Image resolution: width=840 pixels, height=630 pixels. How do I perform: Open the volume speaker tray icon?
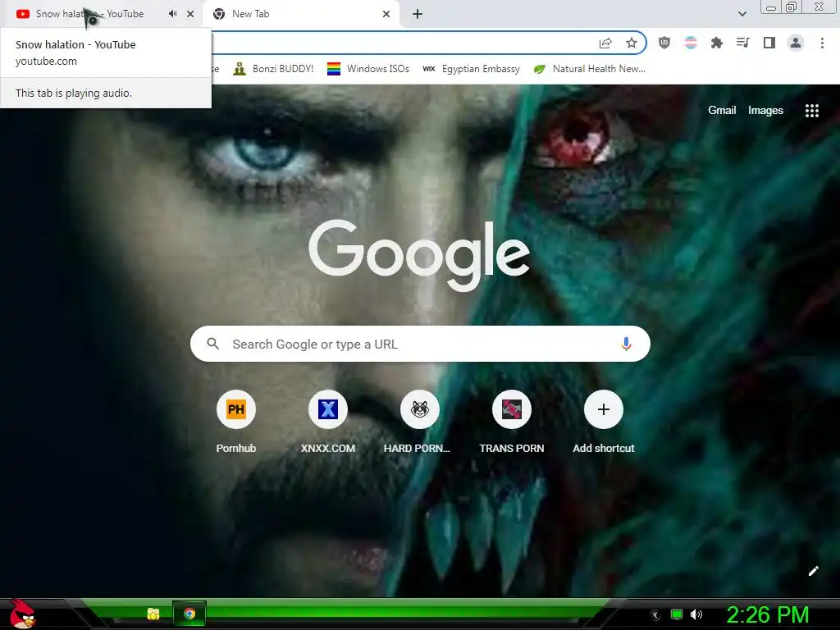pos(696,614)
